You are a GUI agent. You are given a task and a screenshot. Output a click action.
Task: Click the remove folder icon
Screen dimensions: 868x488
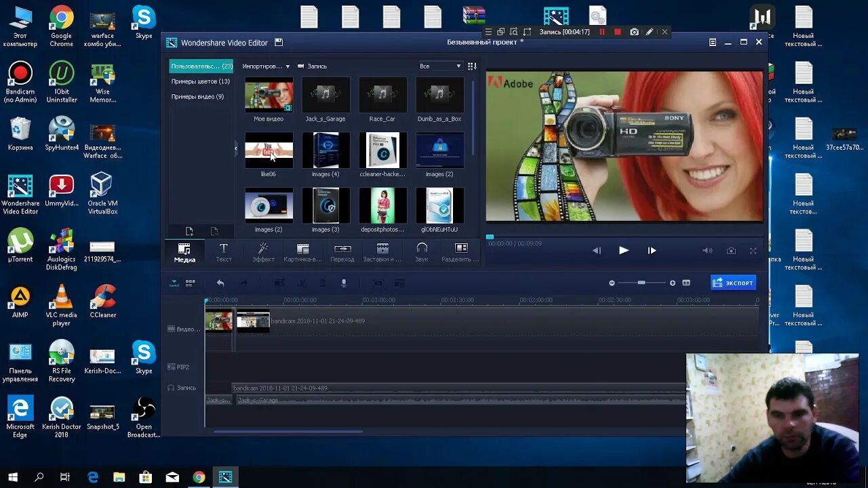click(214, 232)
